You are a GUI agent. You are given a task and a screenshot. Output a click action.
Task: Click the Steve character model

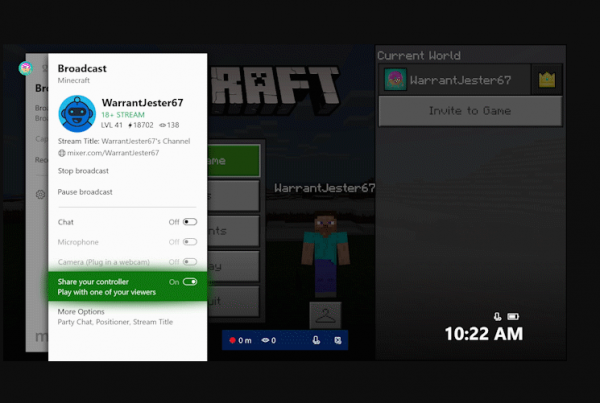tap(325, 253)
